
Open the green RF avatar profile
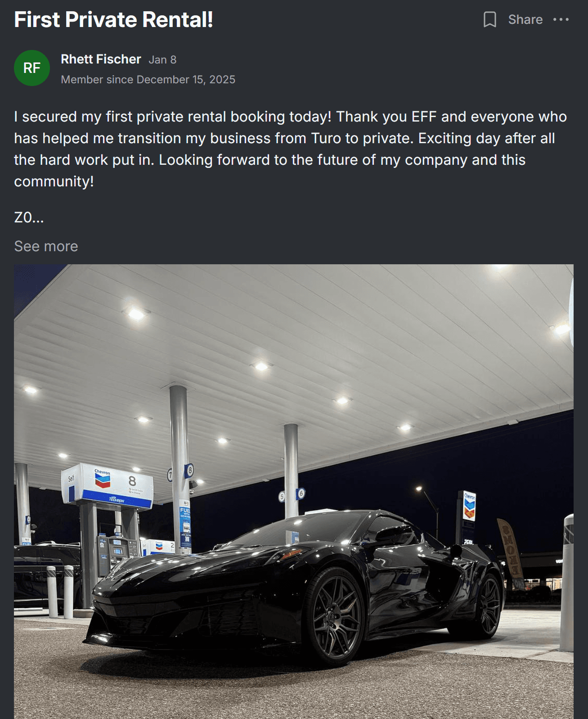click(32, 68)
